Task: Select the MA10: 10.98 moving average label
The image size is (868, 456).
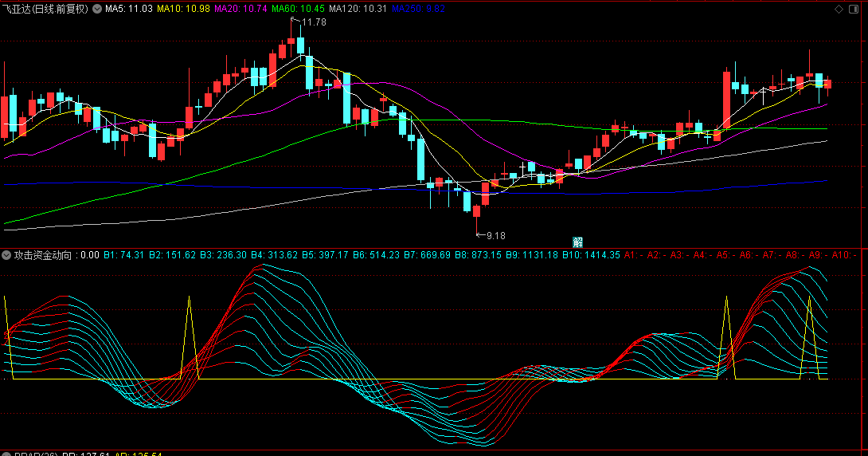Action: (x=183, y=9)
